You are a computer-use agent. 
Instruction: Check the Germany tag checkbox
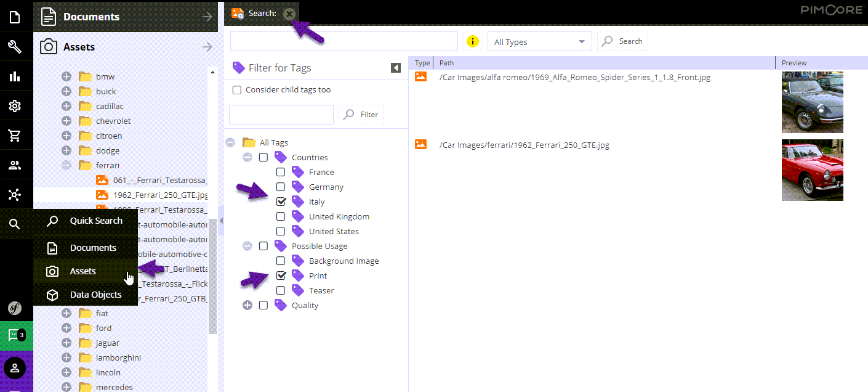click(x=281, y=187)
